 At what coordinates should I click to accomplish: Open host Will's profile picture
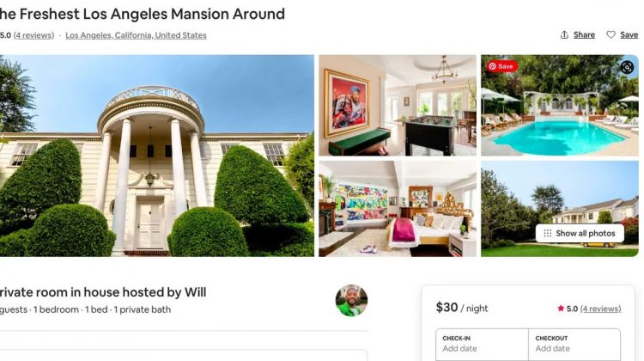pyautogui.click(x=351, y=301)
